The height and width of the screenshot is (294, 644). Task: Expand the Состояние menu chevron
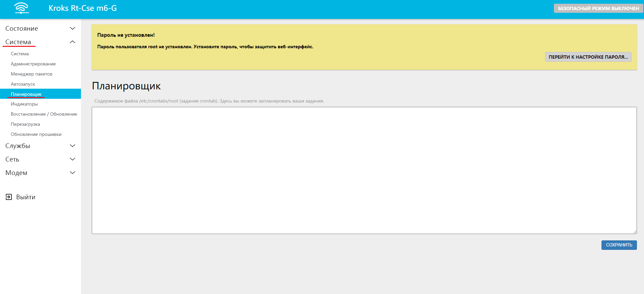(x=72, y=28)
